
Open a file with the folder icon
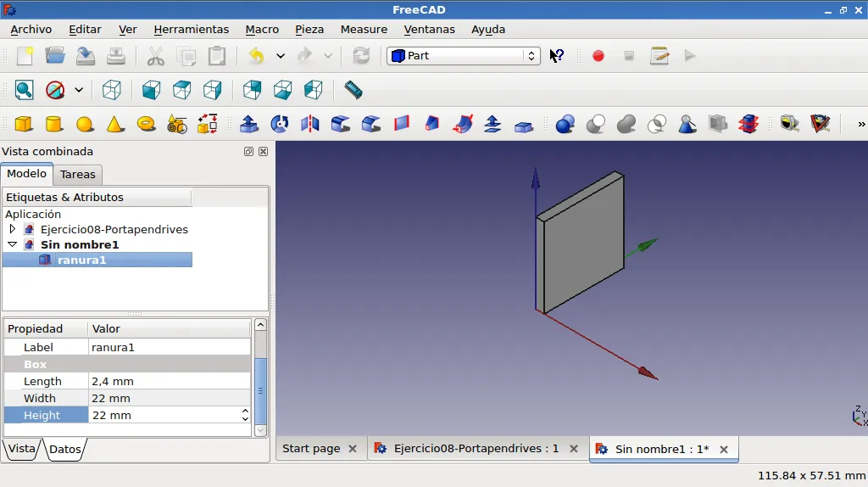[x=55, y=56]
